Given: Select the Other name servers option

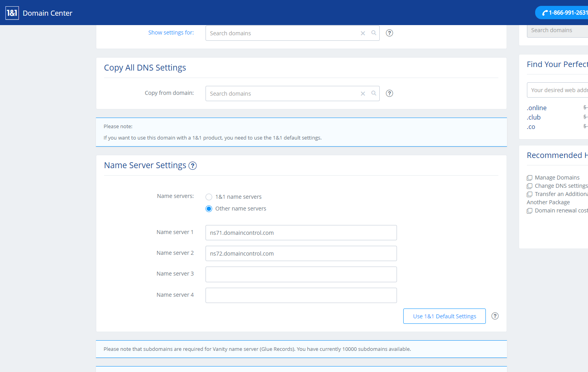Looking at the screenshot, I should pyautogui.click(x=209, y=209).
